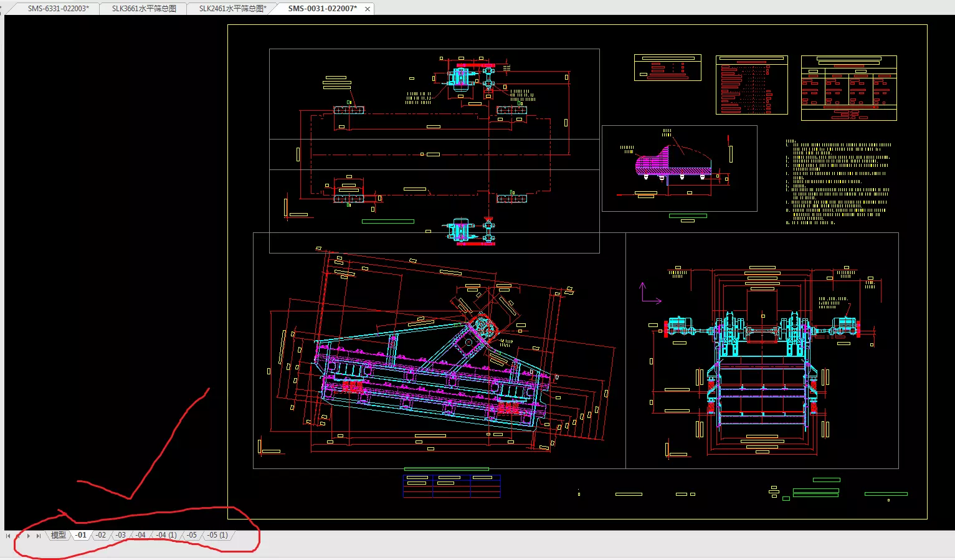Switch to the -05 layout tab
The image size is (955, 560).
(192, 535)
